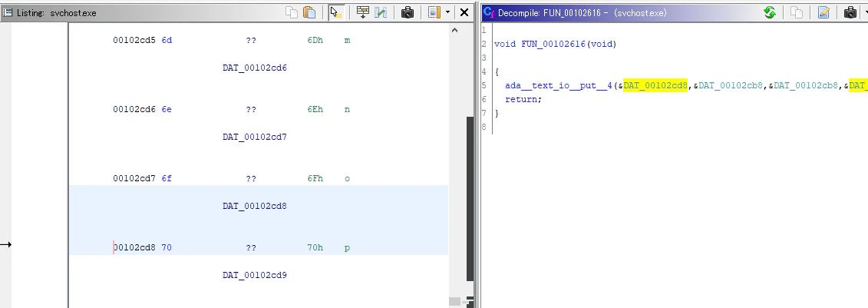Click operand 70h in Listing
This screenshot has height=308, width=868.
point(315,247)
